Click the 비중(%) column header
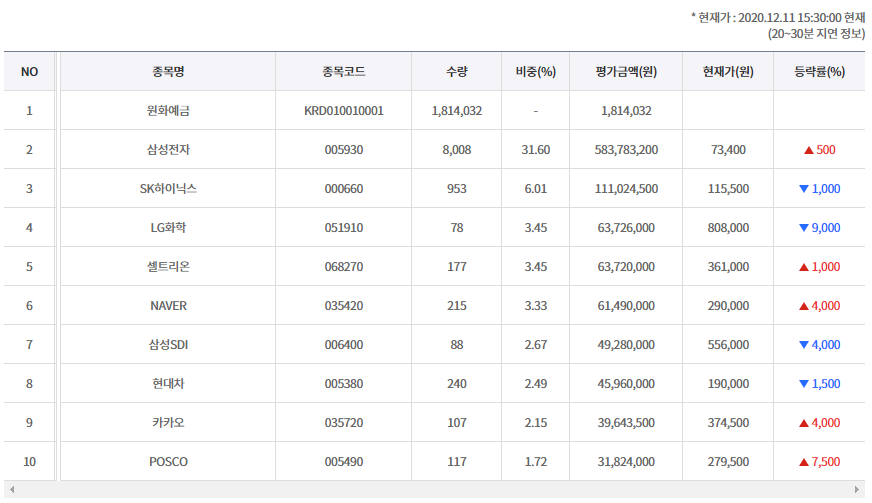The width and height of the screenshot is (872, 503). tap(536, 72)
